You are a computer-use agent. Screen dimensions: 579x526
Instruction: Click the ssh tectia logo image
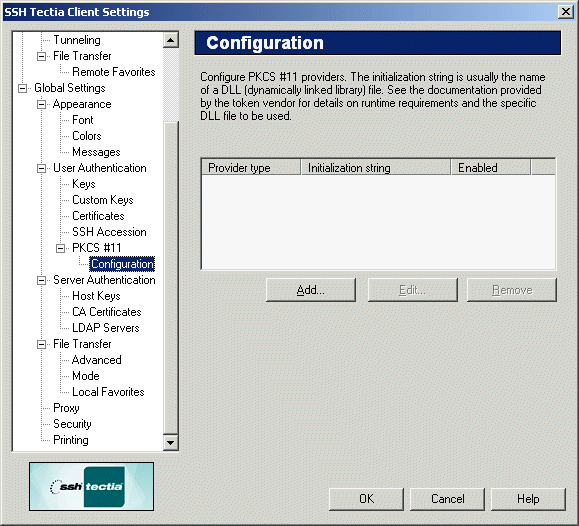point(92,486)
